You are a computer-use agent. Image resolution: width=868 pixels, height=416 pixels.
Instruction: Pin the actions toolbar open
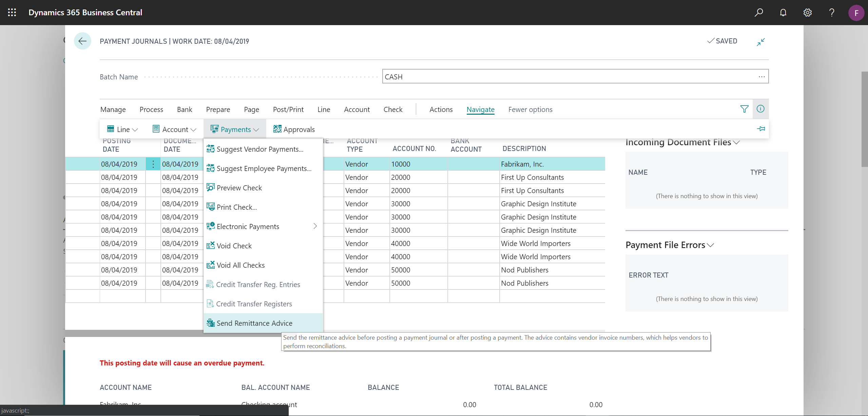[761, 129]
